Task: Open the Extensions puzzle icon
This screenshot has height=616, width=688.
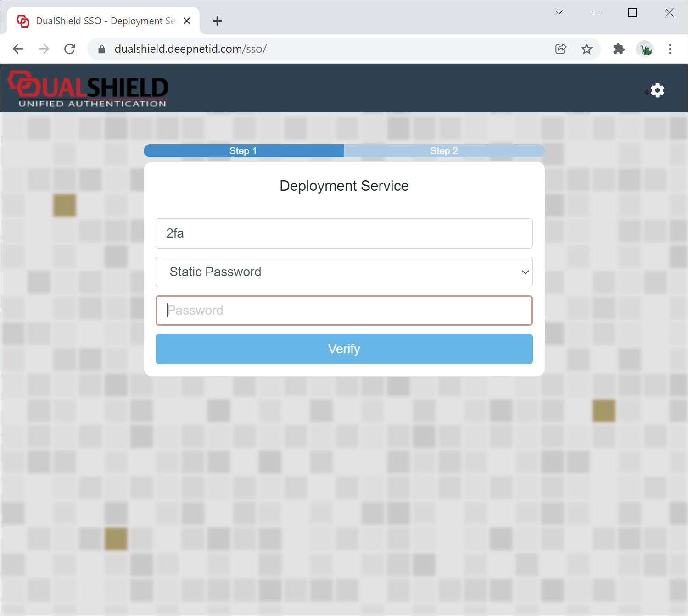Action: click(x=619, y=49)
